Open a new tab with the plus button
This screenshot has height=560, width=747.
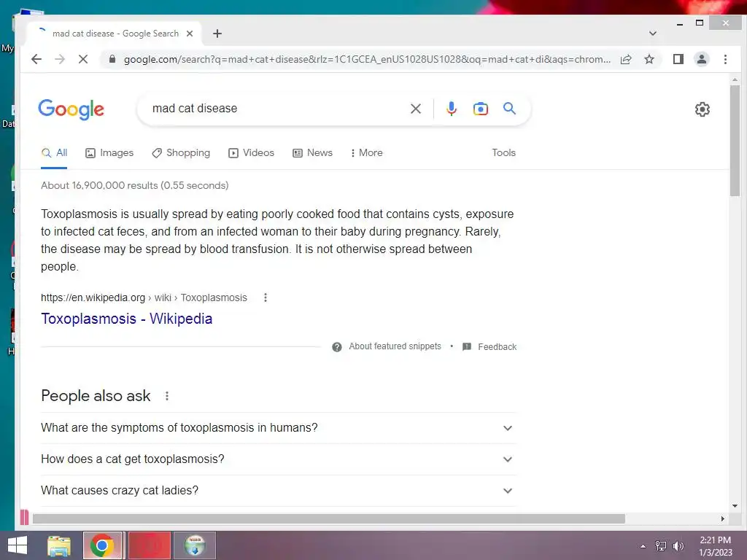click(217, 34)
